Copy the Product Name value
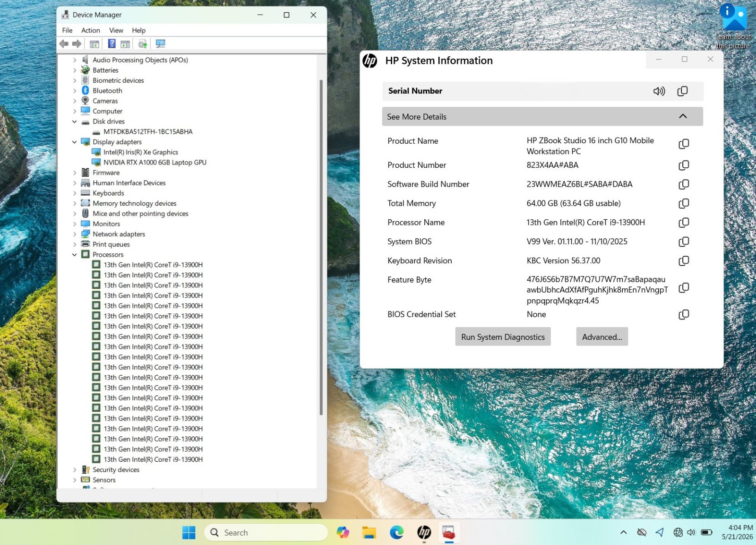Screen dimensions: 756x545 pyautogui.click(x=684, y=144)
